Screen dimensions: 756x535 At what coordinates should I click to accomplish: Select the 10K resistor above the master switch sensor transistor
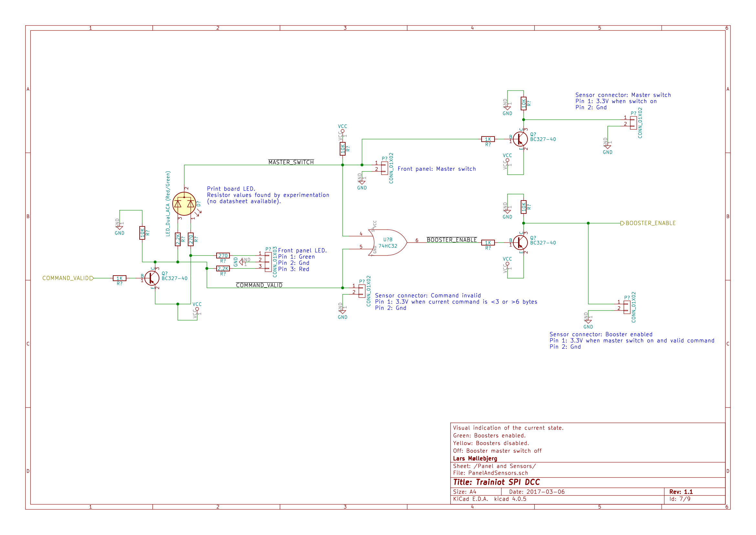[524, 104]
